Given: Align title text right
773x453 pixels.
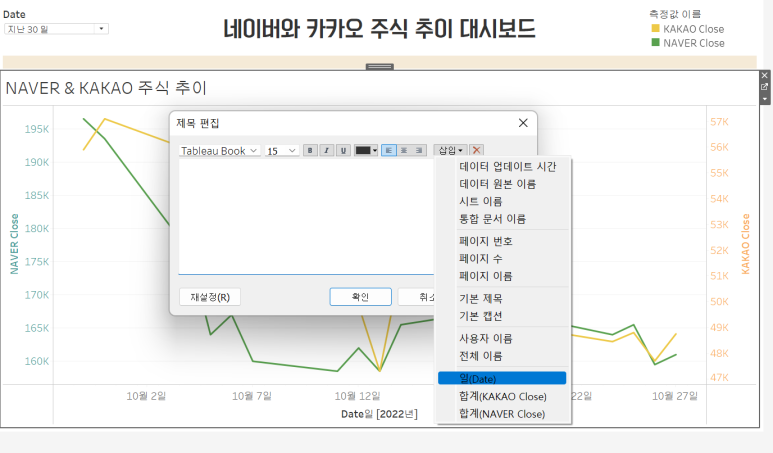Looking at the screenshot, I should tap(419, 150).
